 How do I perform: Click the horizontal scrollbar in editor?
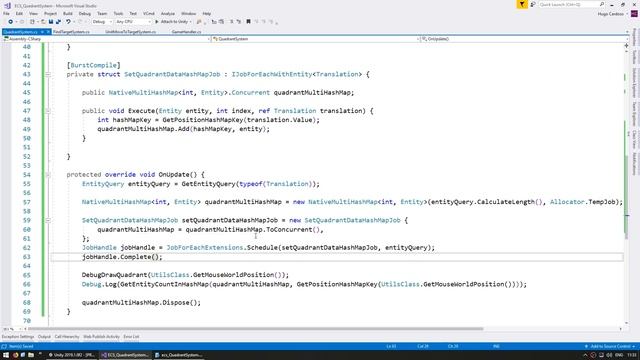click(255, 329)
